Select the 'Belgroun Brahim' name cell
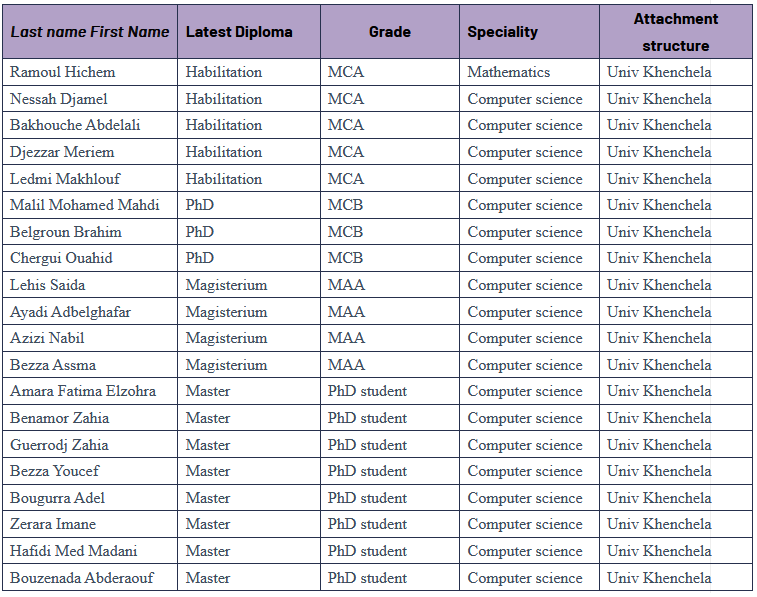 tap(66, 232)
